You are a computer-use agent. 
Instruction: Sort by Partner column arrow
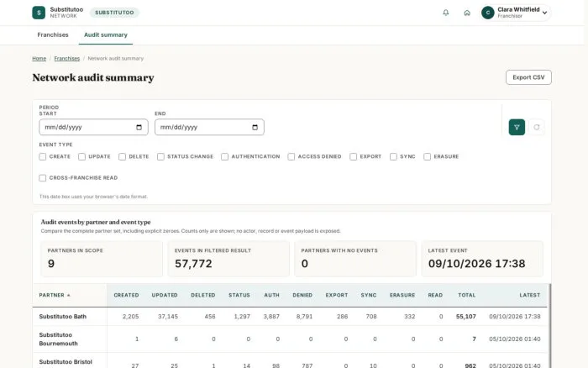69,295
